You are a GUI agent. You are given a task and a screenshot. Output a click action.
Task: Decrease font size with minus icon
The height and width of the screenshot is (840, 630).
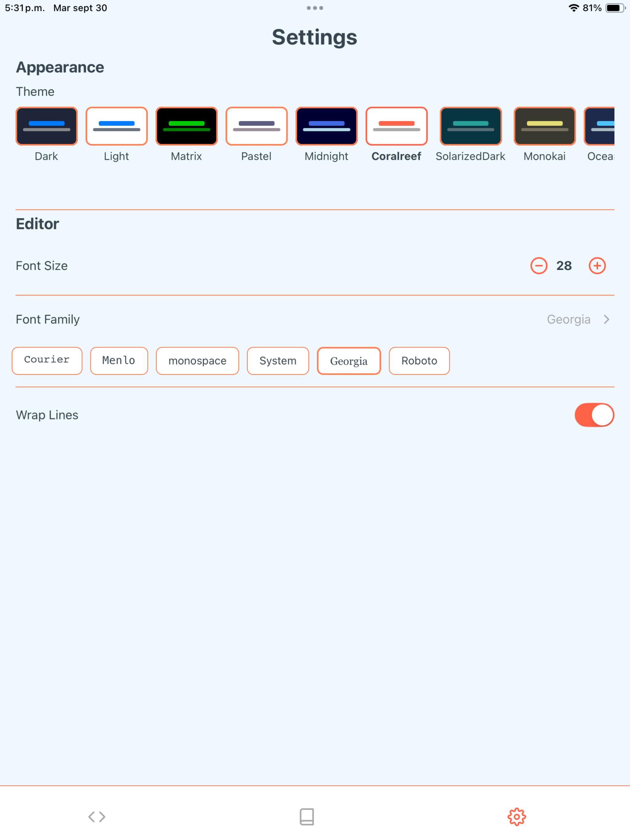pos(539,265)
